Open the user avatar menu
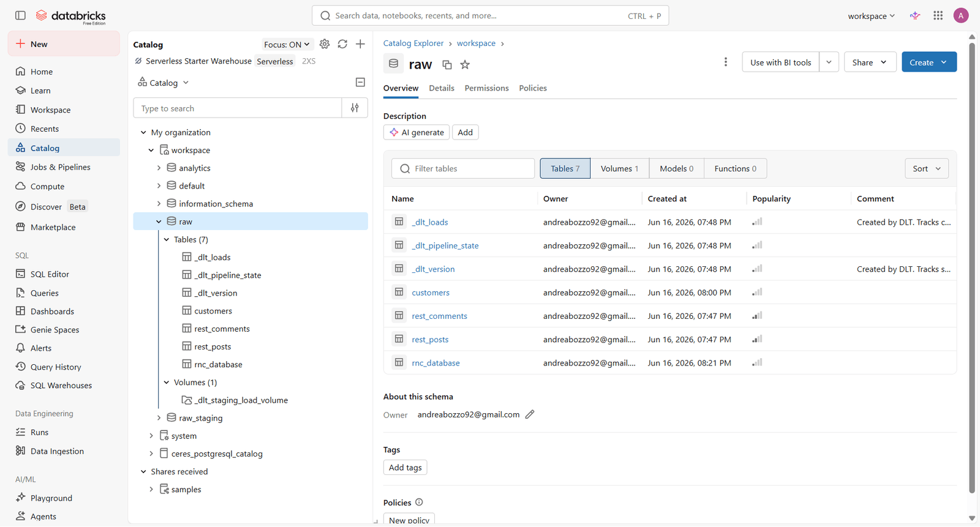 coord(961,16)
